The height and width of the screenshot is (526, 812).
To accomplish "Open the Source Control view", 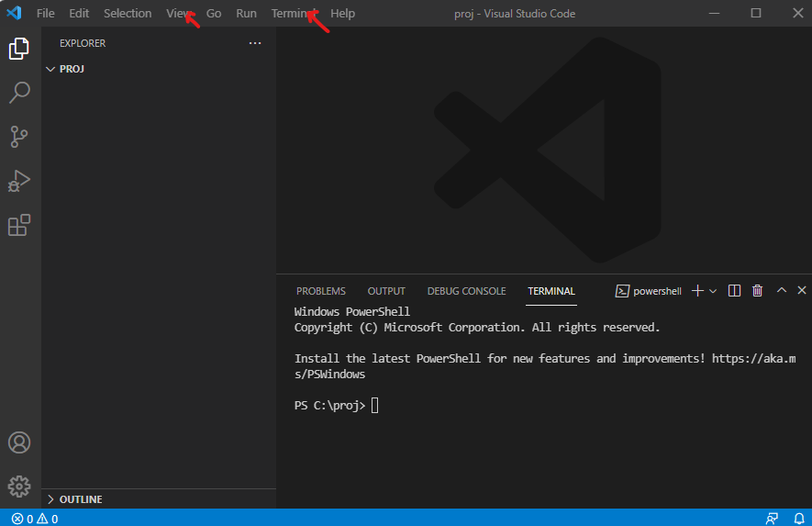I will [19, 137].
